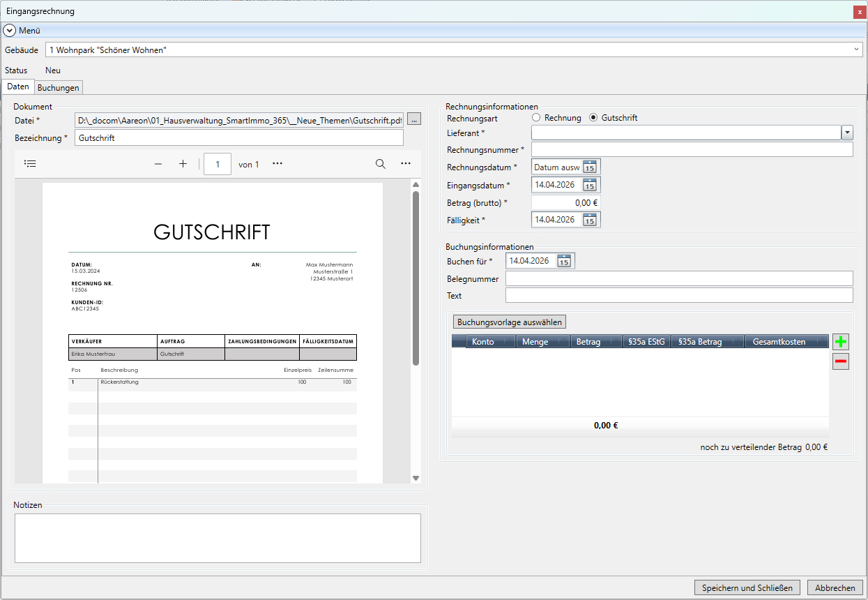Viewport: 868px width, 600px height.
Task: Click 'Max Mustermann' in PDF preview
Action: click(x=329, y=265)
